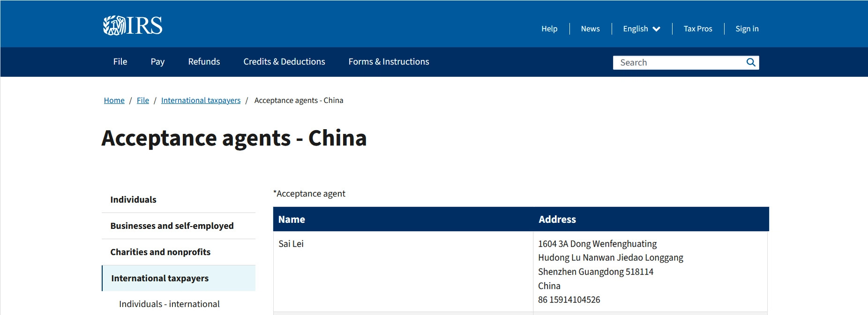
Task: Open the Refunds menu
Action: 204,62
